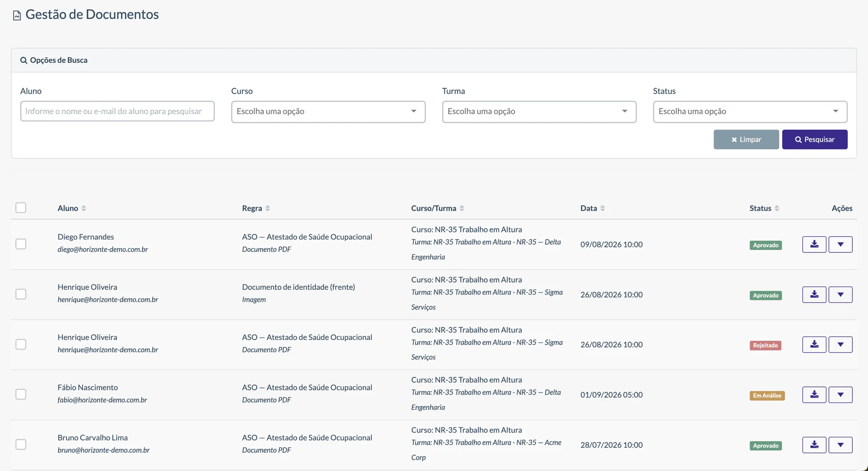Click email diego@horizonte-demo.com.br
Viewport: 868px width, 471px height.
pos(103,249)
